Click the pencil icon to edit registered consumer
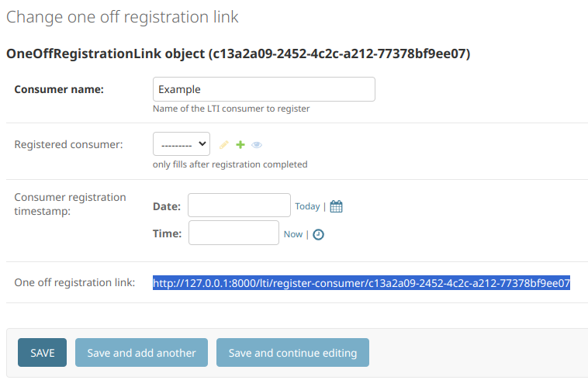 pyautogui.click(x=224, y=145)
